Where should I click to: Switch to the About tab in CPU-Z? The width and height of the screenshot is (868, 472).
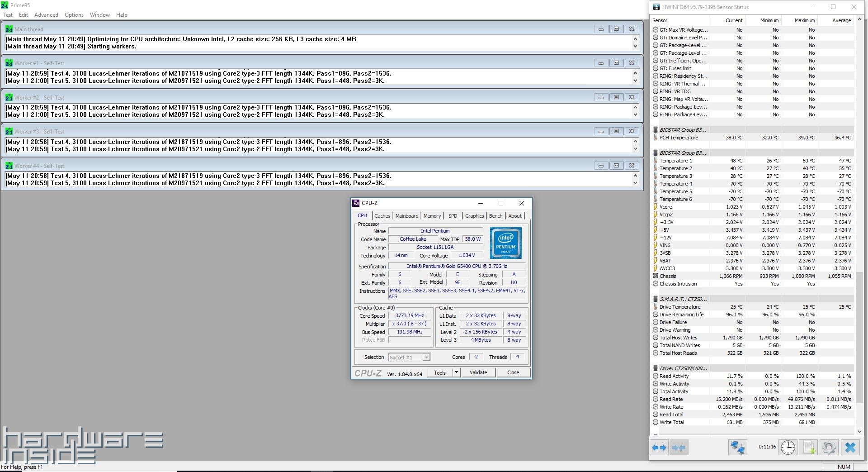pyautogui.click(x=514, y=216)
